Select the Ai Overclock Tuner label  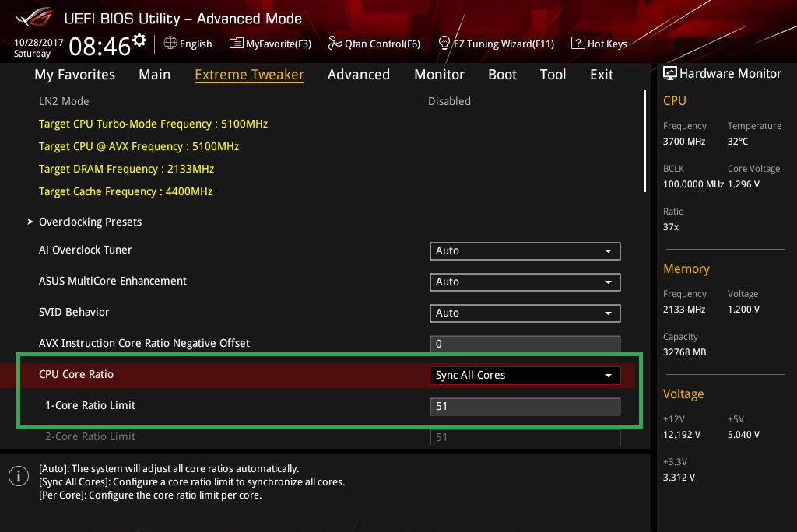[x=86, y=250]
